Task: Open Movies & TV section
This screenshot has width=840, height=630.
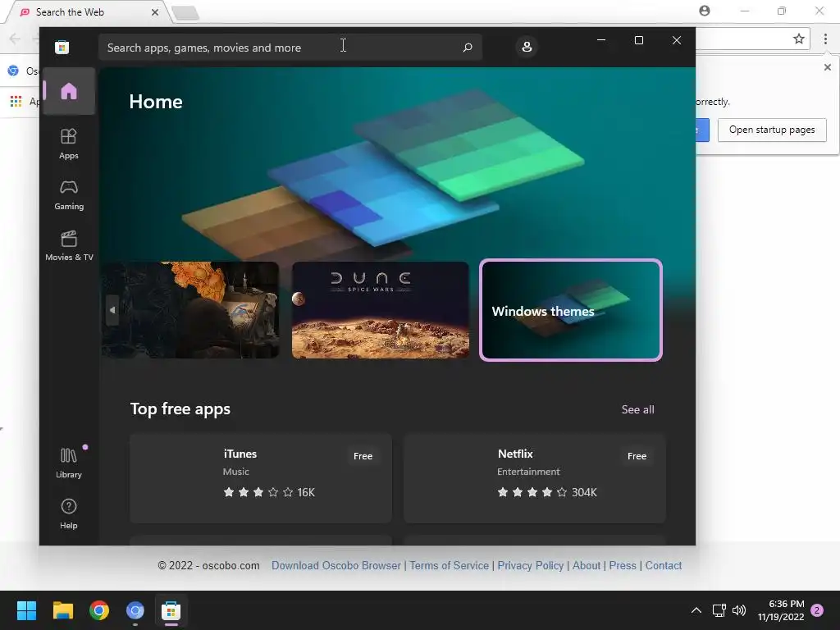Action: (x=69, y=245)
